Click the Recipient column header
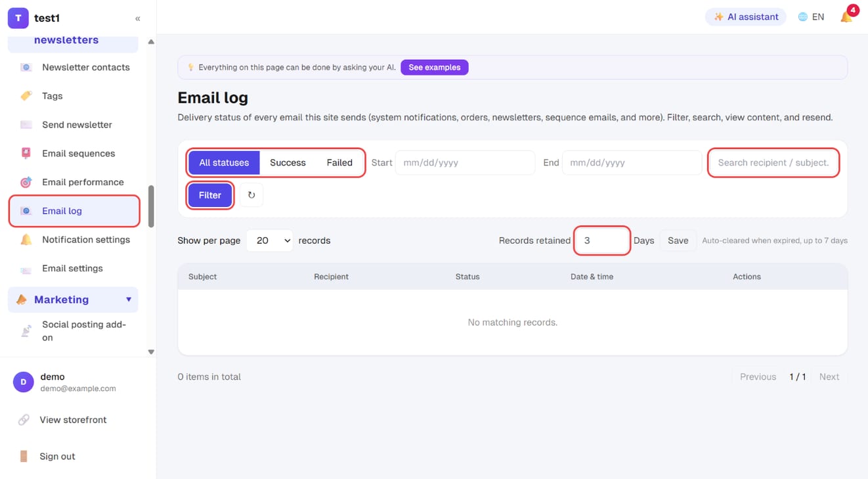 [331, 277]
